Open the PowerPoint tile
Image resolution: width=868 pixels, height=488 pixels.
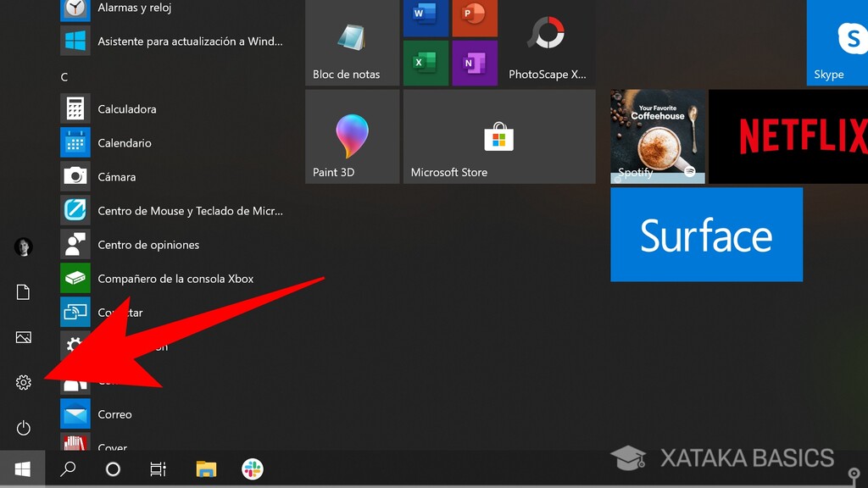coord(474,18)
